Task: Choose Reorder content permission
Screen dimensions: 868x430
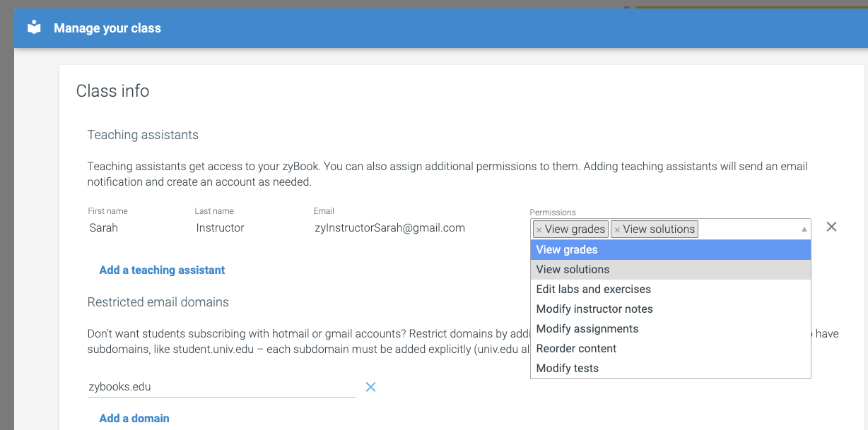Action: click(x=576, y=349)
